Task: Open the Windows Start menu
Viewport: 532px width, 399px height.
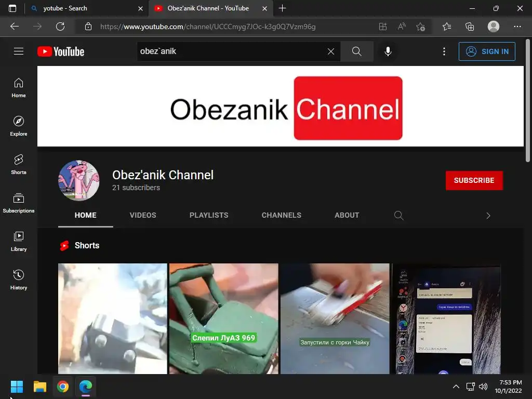Action: coord(17,387)
